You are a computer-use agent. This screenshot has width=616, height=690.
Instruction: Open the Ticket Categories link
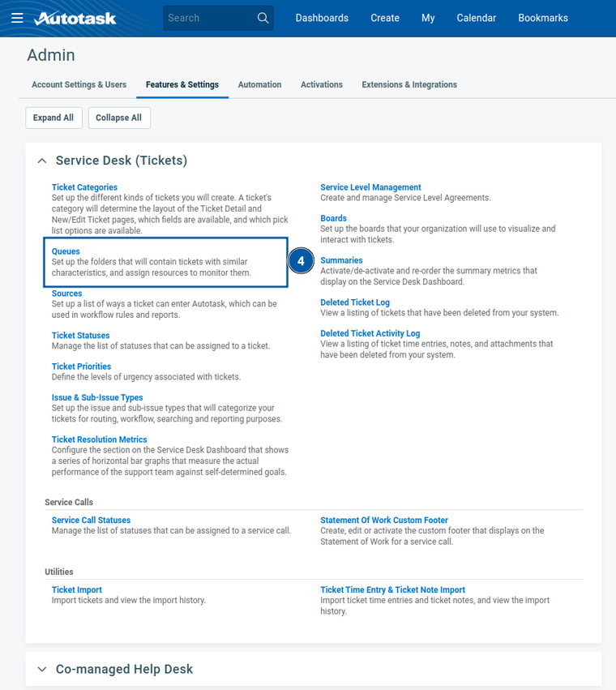click(x=84, y=187)
